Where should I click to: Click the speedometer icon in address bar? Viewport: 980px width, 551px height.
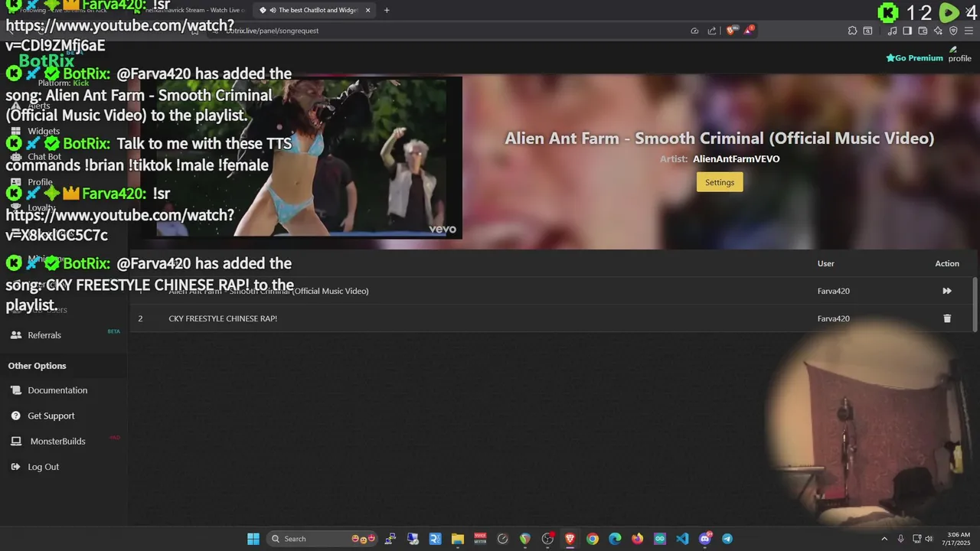(694, 31)
